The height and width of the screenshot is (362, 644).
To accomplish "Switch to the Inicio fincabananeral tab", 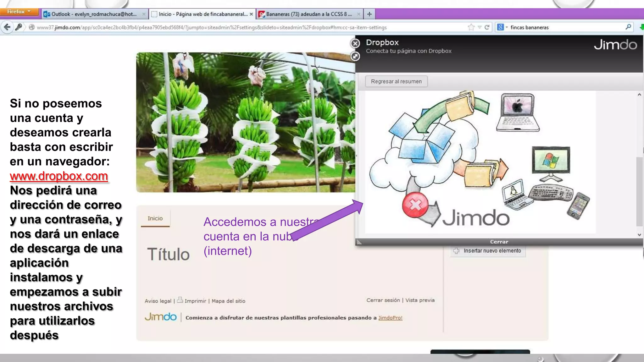I will (x=202, y=14).
